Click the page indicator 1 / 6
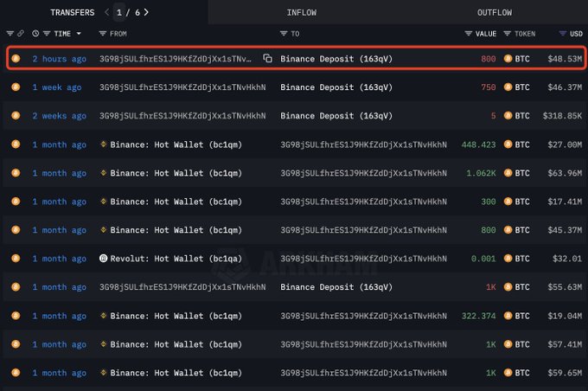 coord(128,13)
